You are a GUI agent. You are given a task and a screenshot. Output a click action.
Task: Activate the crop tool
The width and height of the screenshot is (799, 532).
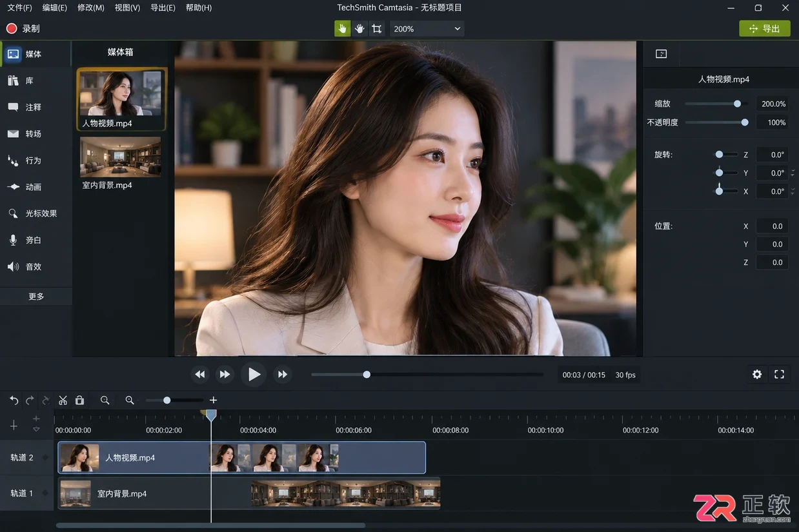377,28
